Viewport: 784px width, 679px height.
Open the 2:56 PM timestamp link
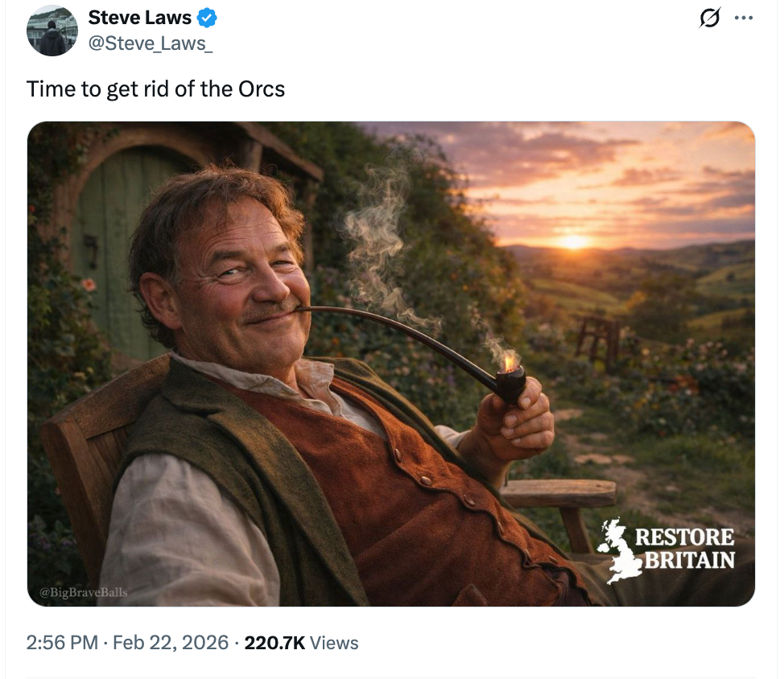coord(61,643)
